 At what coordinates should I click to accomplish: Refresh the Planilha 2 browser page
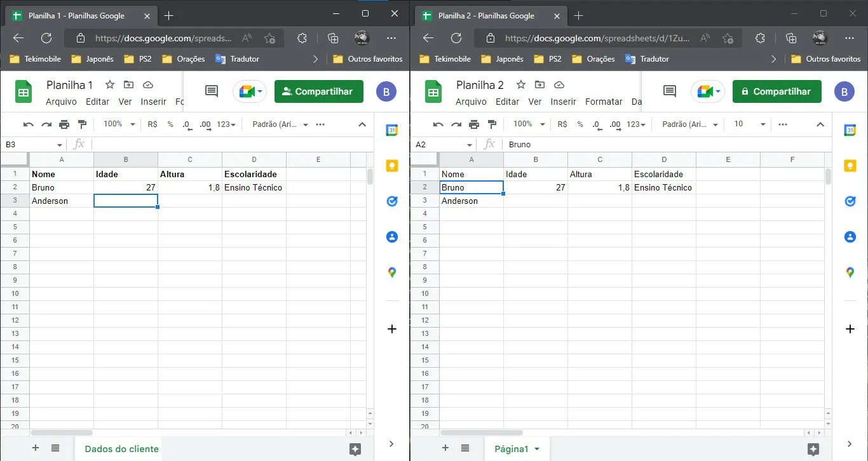click(456, 38)
